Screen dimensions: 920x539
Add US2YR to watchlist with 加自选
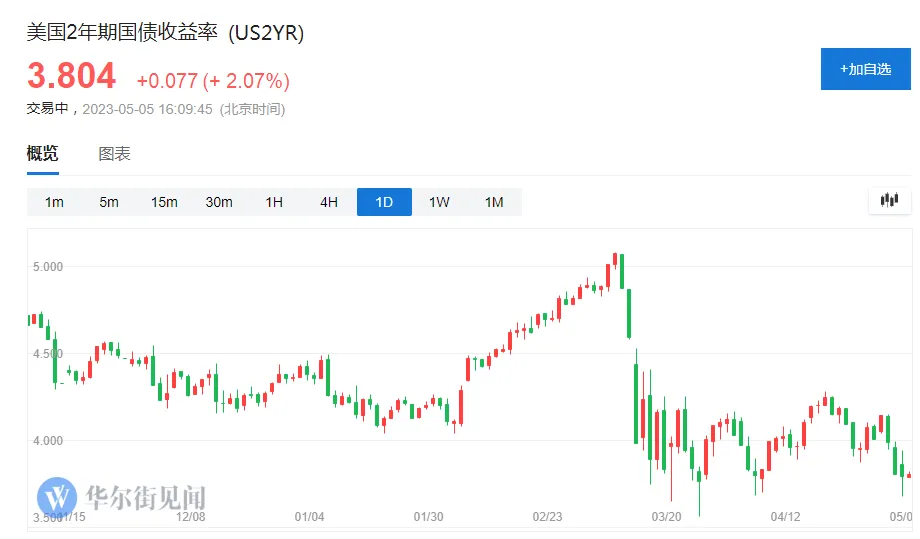[865, 69]
